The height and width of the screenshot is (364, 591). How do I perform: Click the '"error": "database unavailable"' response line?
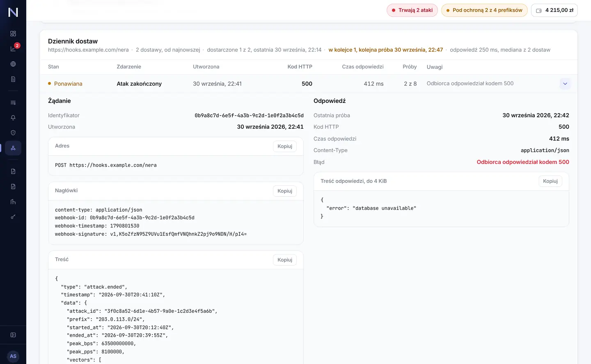[371, 208]
